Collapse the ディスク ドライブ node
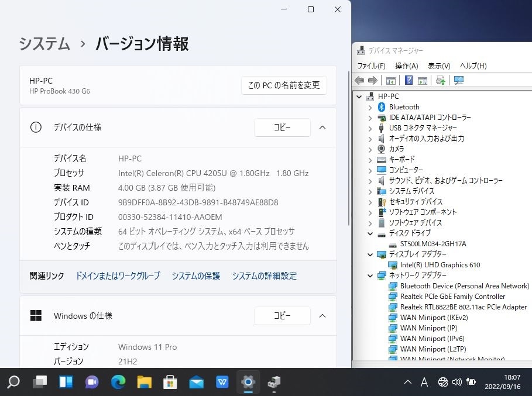 [x=370, y=233]
